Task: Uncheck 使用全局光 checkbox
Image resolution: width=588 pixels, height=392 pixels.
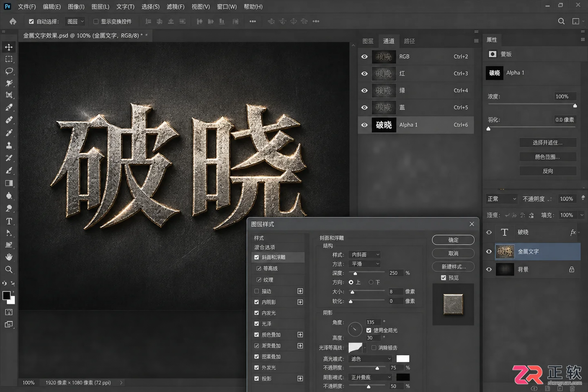Action: (369, 330)
